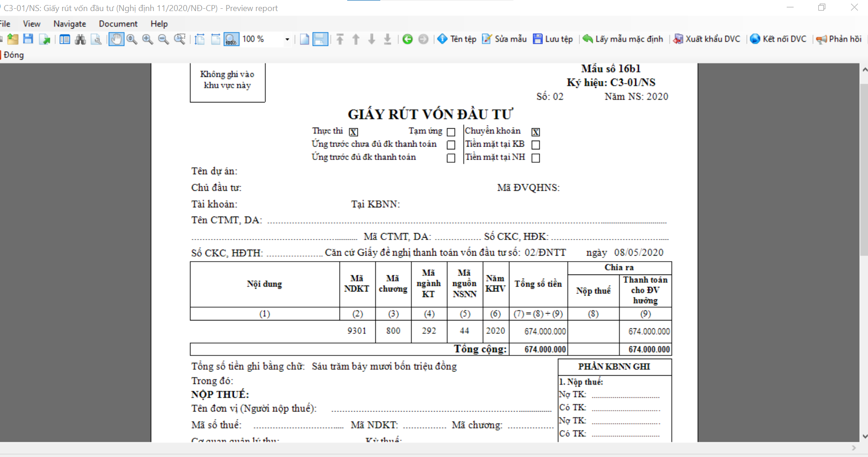Click the Đóng close-preview button
Image resolution: width=868 pixels, height=457 pixels.
[x=13, y=55]
